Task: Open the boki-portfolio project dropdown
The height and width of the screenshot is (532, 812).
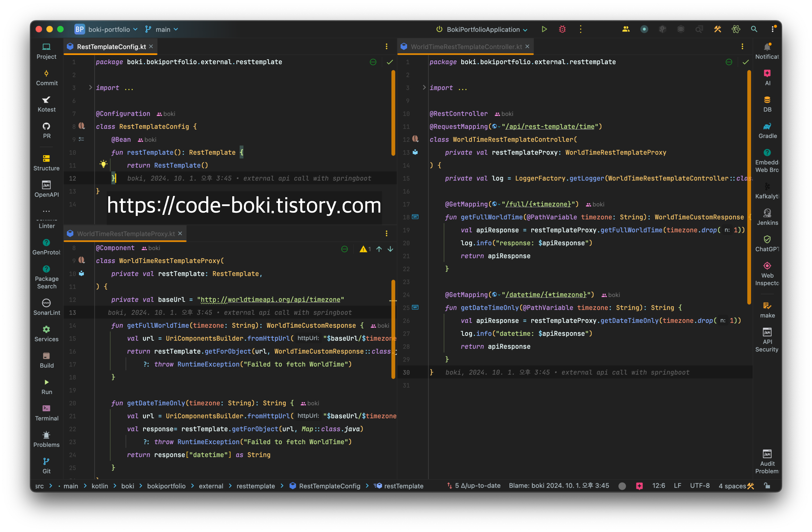Action: click(109, 29)
